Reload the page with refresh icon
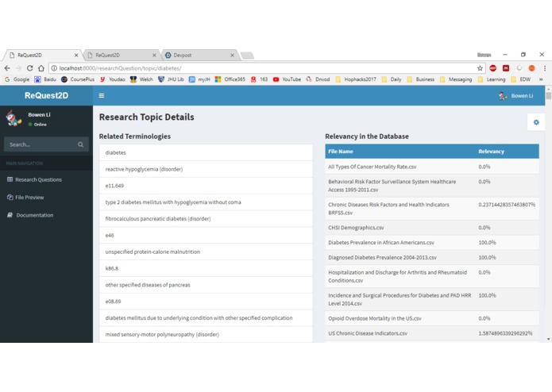This screenshot has height=392, width=552. point(30,68)
